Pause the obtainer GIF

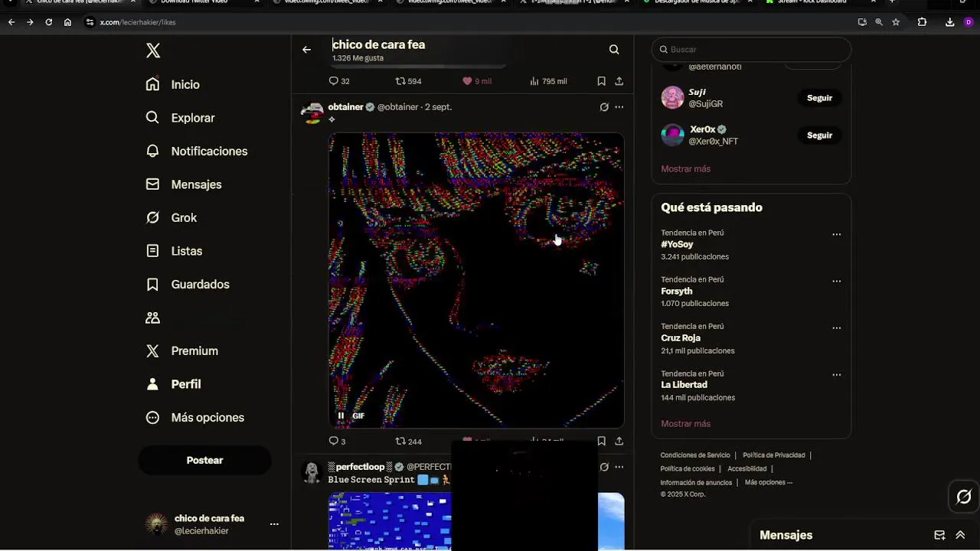tap(341, 416)
